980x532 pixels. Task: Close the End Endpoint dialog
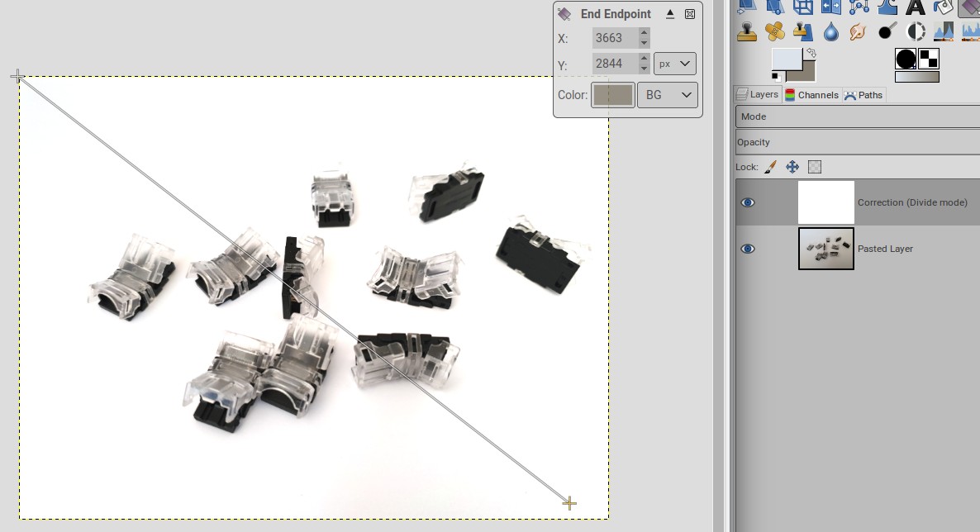pos(690,14)
